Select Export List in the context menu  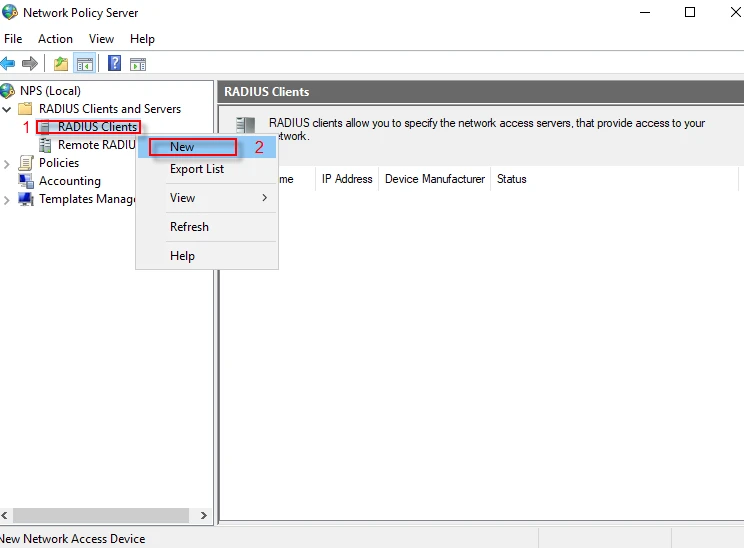(196, 169)
